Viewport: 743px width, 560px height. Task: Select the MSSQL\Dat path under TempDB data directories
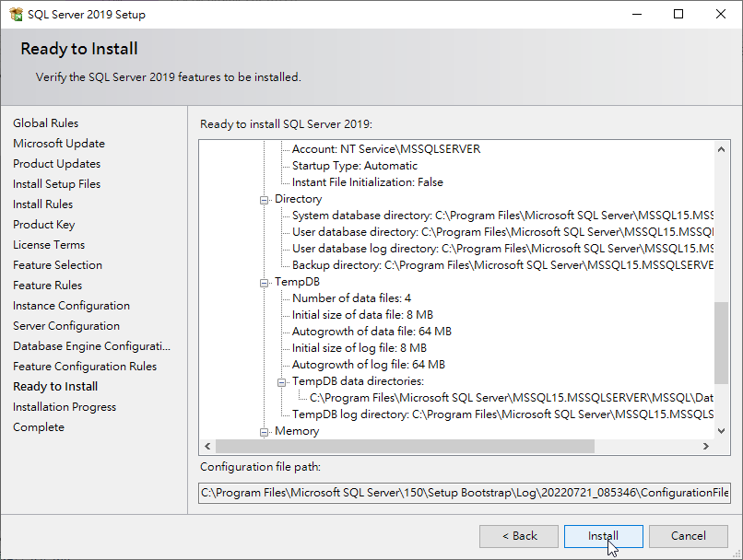[x=512, y=398]
